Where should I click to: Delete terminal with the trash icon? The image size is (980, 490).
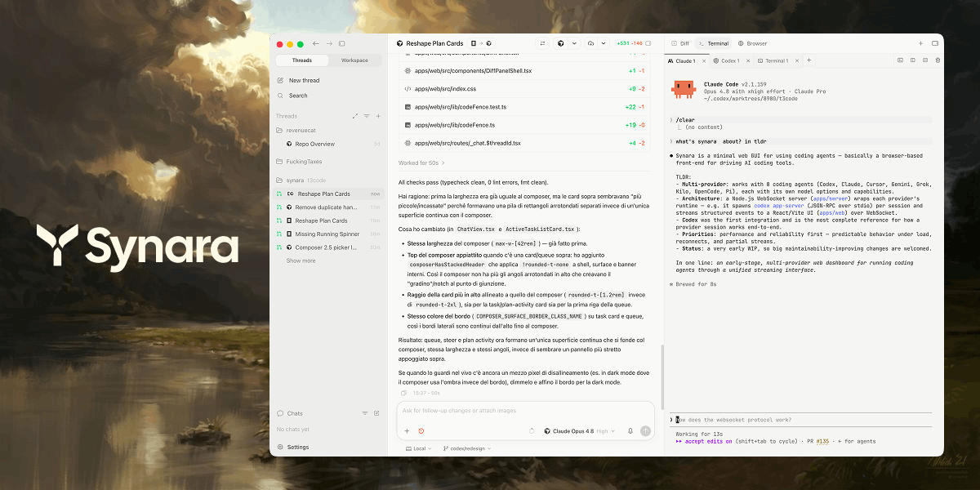point(937,60)
